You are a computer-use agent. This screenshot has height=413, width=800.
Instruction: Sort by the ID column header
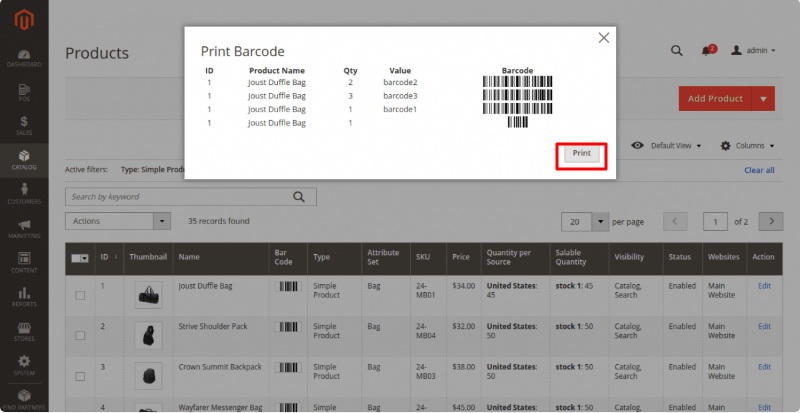click(x=109, y=257)
